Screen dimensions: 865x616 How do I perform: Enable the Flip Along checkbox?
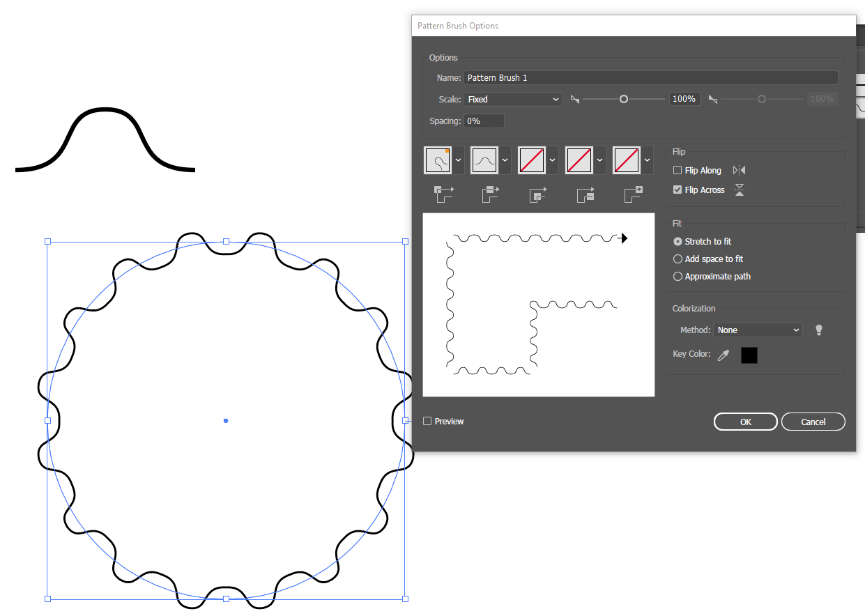coord(677,170)
